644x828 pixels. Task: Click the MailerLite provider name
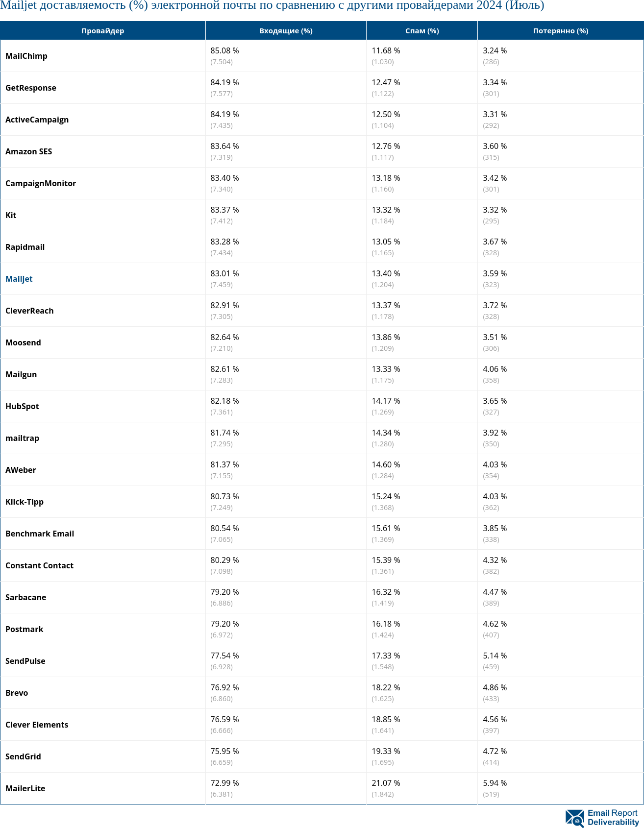(x=25, y=788)
